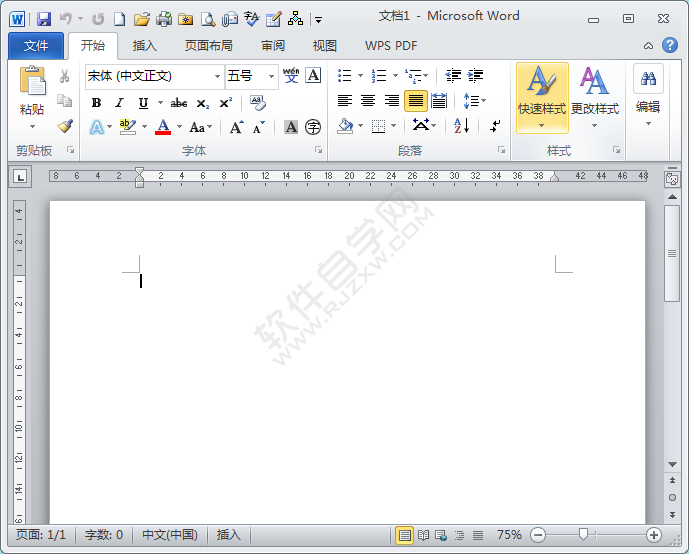Screen dimensions: 689x554
Task: Toggle superscript formatting
Action: pos(226,103)
